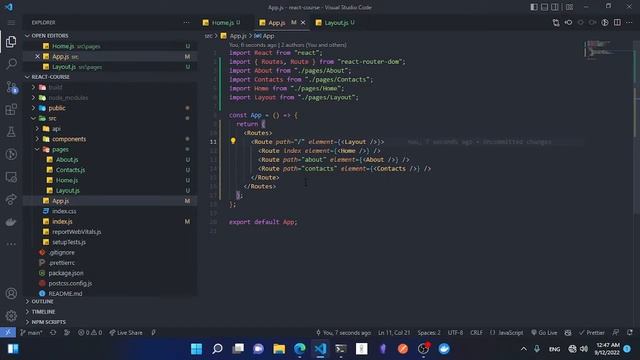Open the Live Share activity icon
The height and width of the screenshot is (360, 640).
tap(11, 199)
